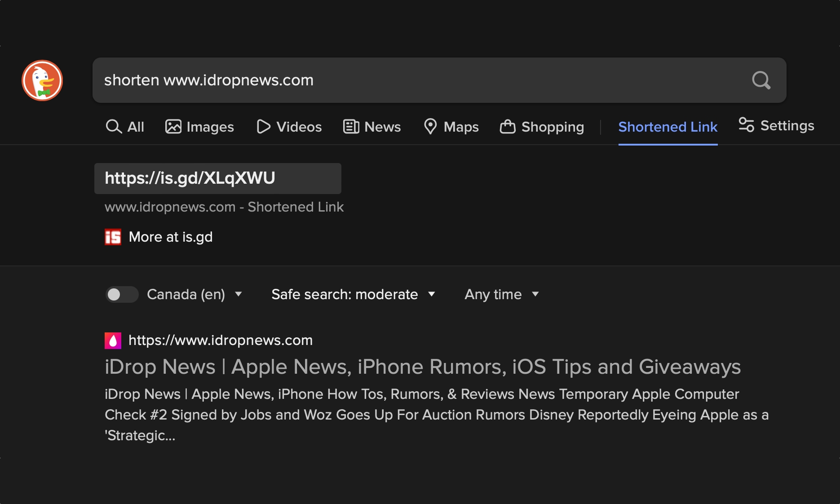This screenshot has height=504, width=840.
Task: Open the Safe search: moderate dropdown
Action: tap(354, 294)
